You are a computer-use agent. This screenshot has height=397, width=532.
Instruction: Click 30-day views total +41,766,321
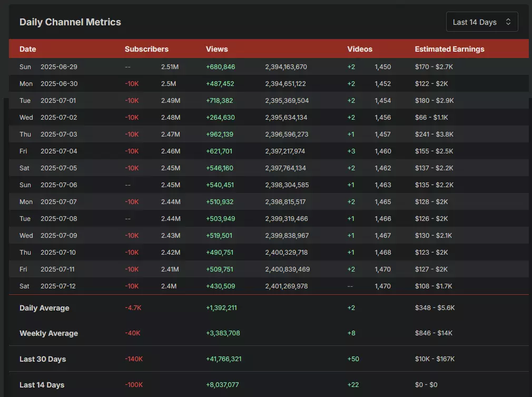[223, 359]
